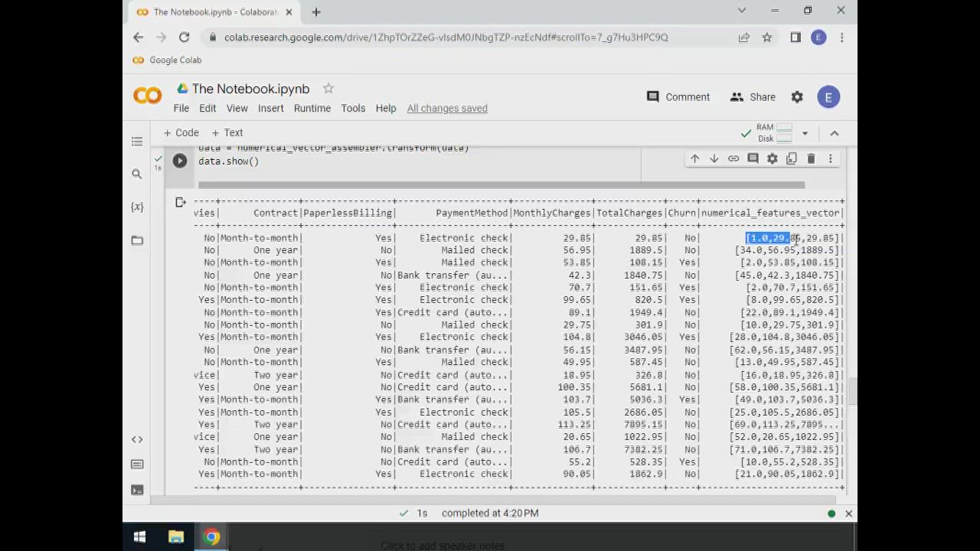Viewport: 980px width, 551px height.
Task: Click the notebook title The Notebook.ipynb
Action: [251, 89]
